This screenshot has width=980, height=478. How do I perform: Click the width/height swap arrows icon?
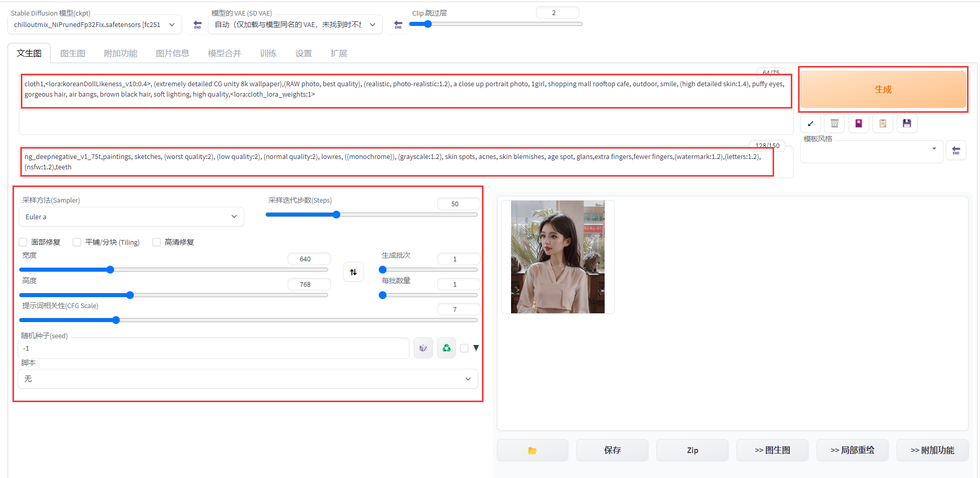point(354,272)
